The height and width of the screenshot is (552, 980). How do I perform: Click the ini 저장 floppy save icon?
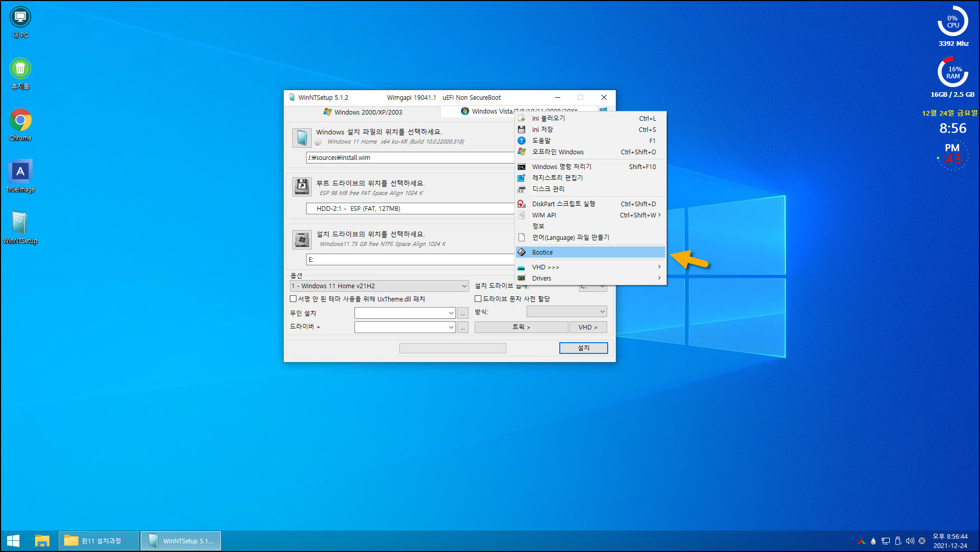[x=522, y=129]
